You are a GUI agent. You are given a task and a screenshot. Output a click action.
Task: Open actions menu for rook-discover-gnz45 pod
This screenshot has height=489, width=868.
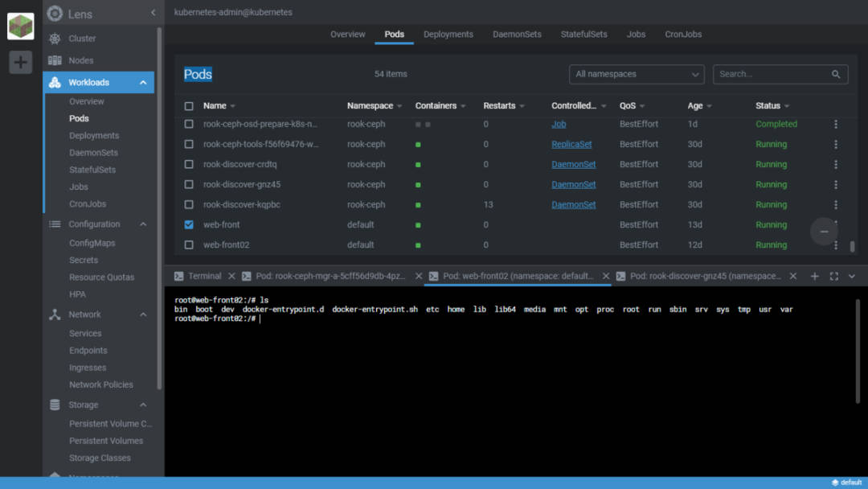click(836, 184)
